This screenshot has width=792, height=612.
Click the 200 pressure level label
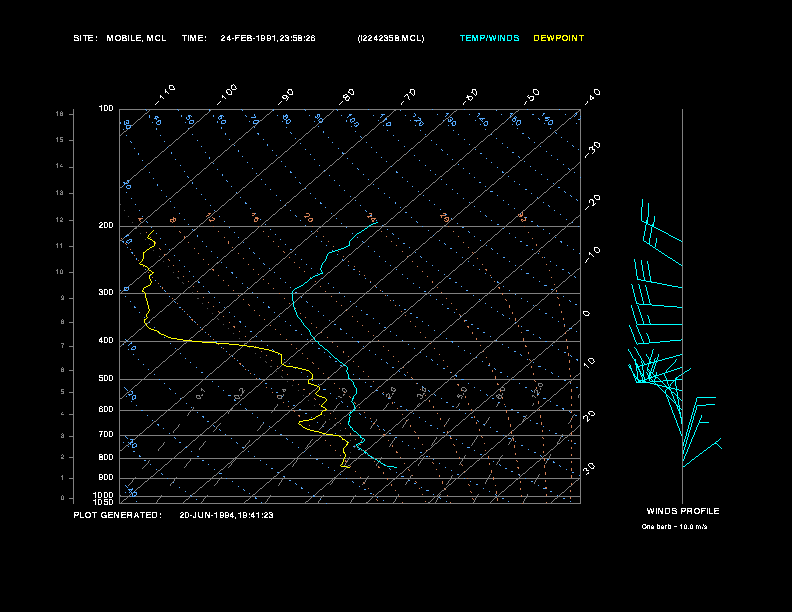click(x=106, y=226)
